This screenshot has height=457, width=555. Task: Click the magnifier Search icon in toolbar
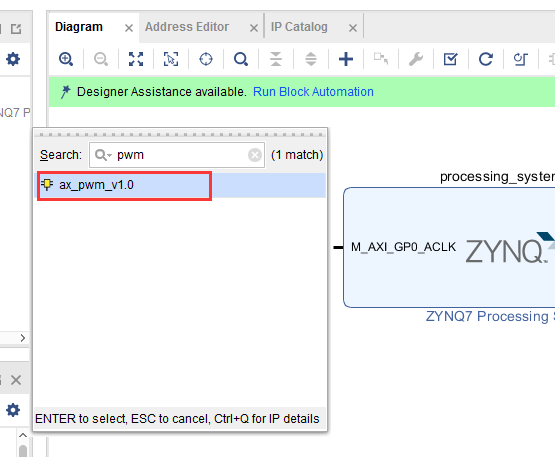[x=241, y=59]
